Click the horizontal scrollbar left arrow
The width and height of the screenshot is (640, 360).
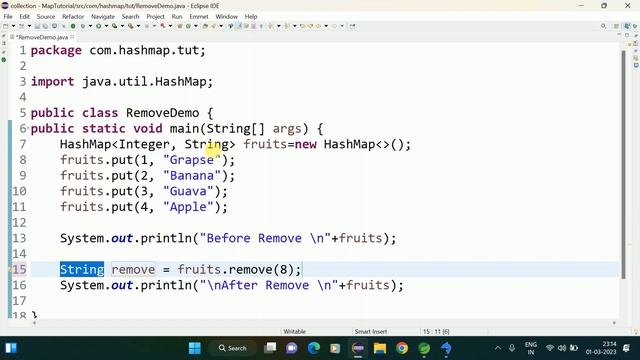coord(34,323)
